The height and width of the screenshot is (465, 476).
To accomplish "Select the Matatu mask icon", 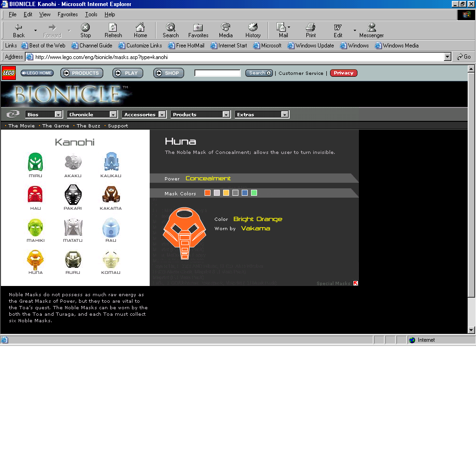I will click(73, 227).
